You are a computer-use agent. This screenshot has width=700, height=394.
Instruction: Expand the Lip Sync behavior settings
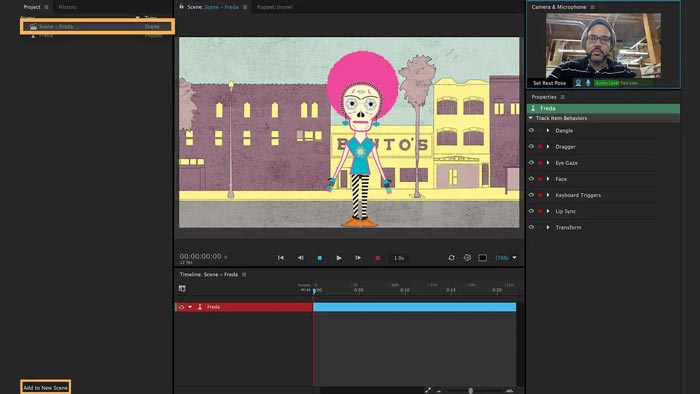[x=548, y=211]
